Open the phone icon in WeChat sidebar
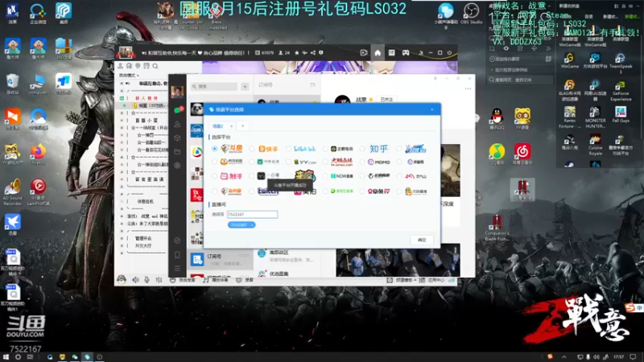The height and width of the screenshot is (362, 644). tap(177, 255)
